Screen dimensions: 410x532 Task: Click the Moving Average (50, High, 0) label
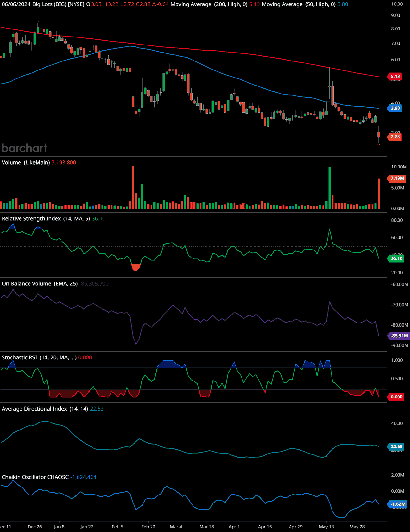tap(299, 4)
